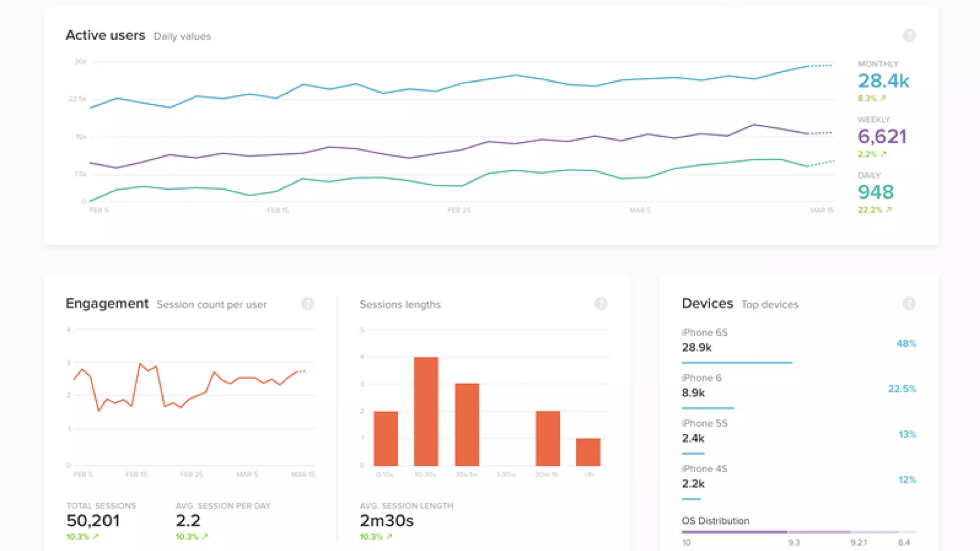Viewport: 980px width, 551px height.
Task: Click the Active users help icon
Action: pyautogui.click(x=909, y=35)
